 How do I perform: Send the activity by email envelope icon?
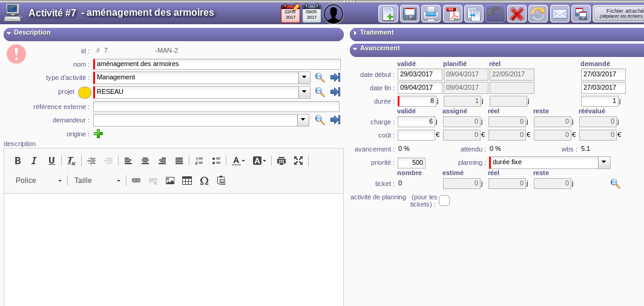click(x=560, y=14)
